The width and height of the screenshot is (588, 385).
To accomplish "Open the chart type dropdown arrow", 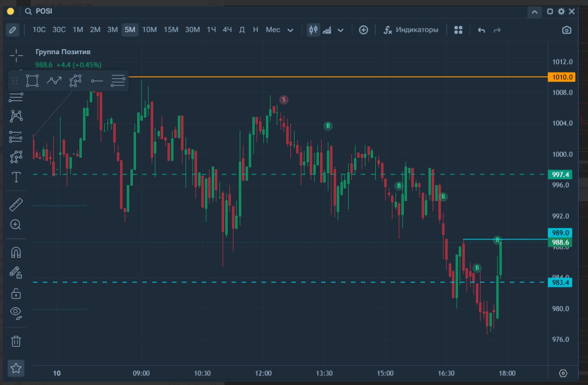I will tap(340, 30).
